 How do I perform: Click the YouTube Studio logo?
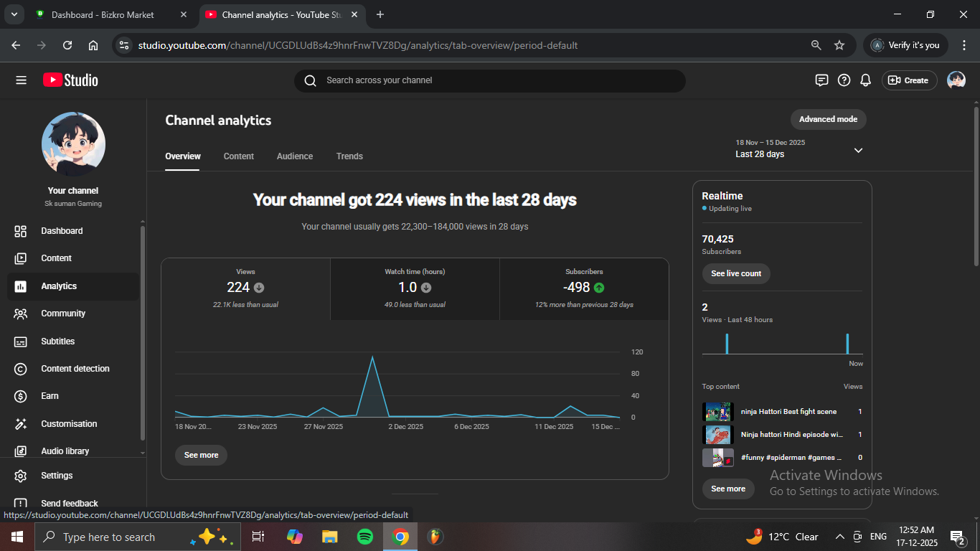click(70, 80)
